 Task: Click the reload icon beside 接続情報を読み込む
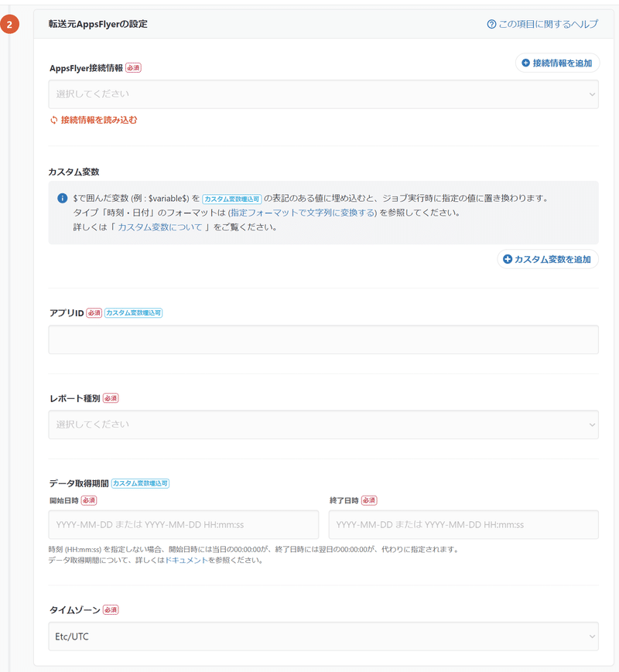pos(53,120)
